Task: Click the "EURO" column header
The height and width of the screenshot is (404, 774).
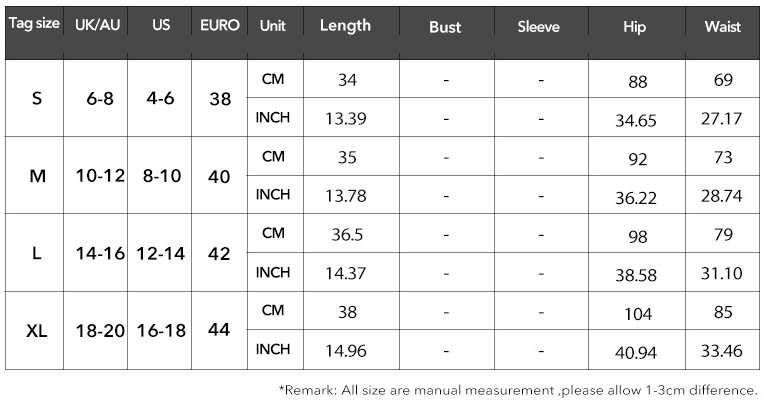Action: pyautogui.click(x=220, y=25)
